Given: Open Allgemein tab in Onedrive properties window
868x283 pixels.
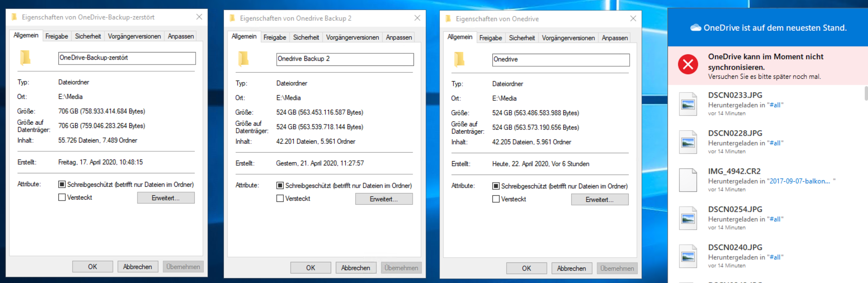Looking at the screenshot, I should click(460, 37).
